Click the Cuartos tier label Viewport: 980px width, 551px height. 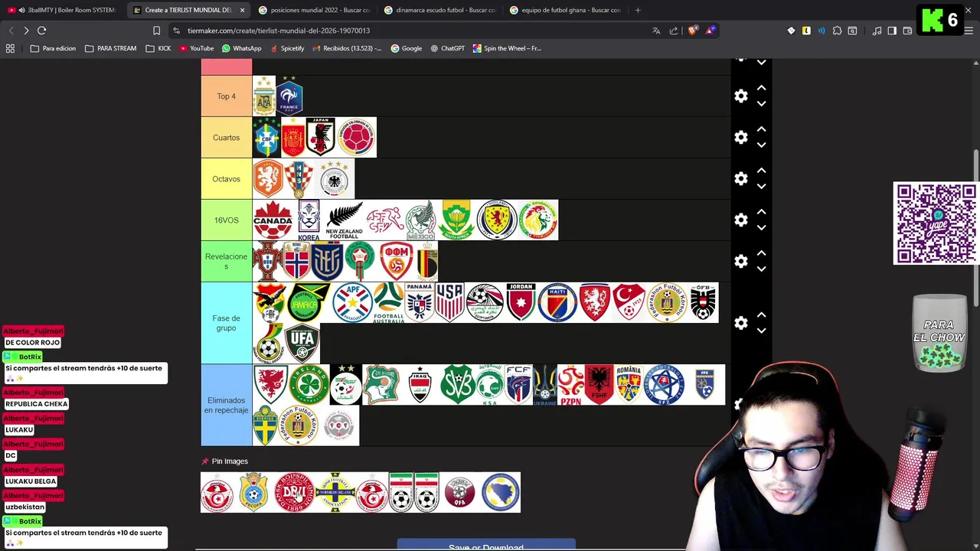tap(226, 138)
